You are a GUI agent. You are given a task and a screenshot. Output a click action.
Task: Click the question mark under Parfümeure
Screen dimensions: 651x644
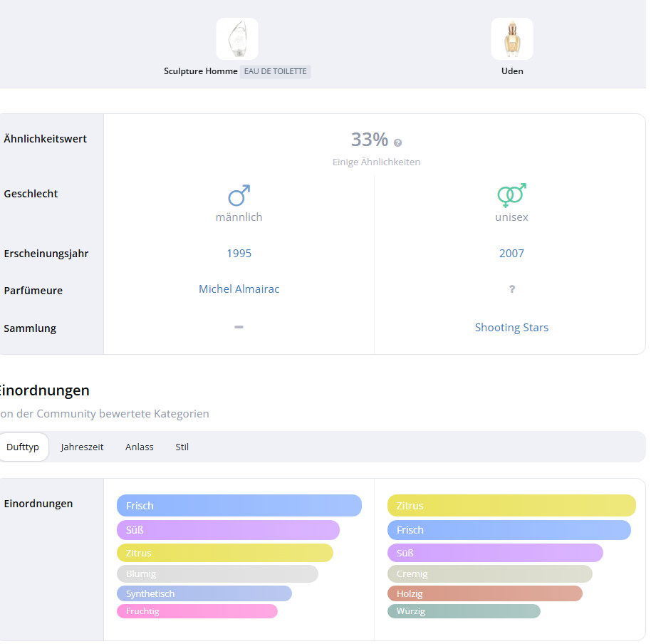tap(511, 289)
